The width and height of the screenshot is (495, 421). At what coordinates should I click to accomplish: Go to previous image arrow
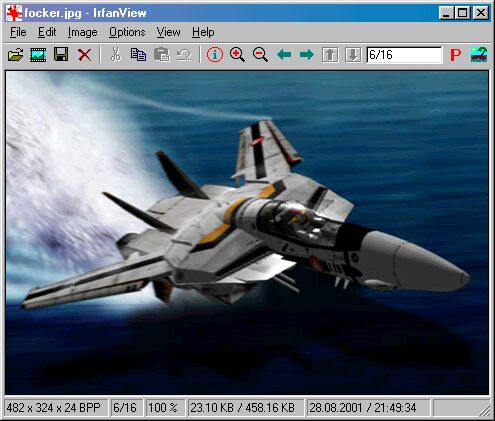coord(284,55)
